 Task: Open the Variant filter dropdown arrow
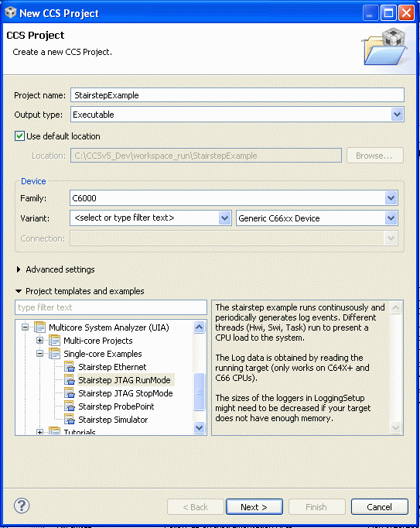click(x=224, y=218)
